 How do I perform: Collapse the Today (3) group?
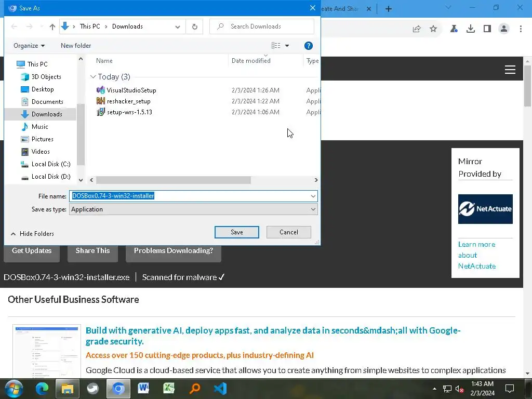pos(92,77)
